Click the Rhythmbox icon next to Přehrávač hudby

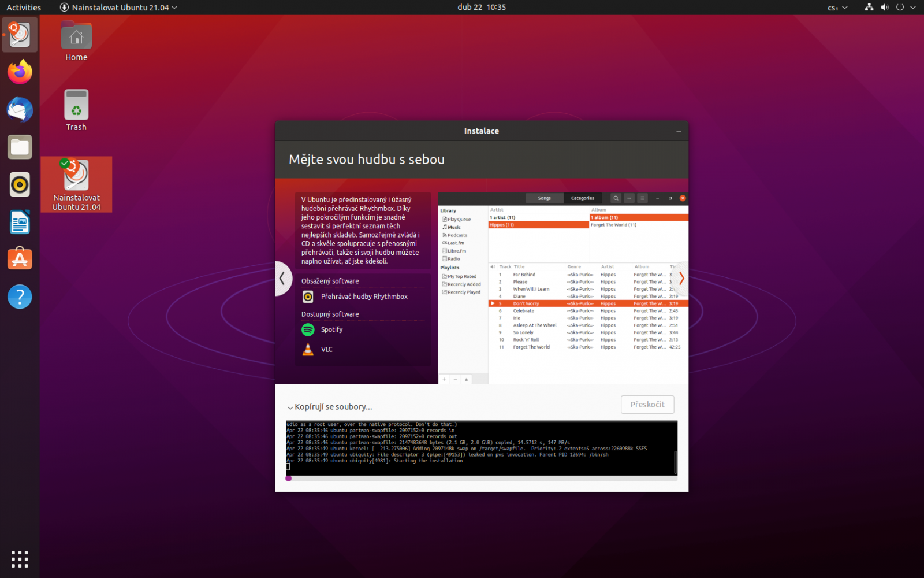tap(308, 297)
